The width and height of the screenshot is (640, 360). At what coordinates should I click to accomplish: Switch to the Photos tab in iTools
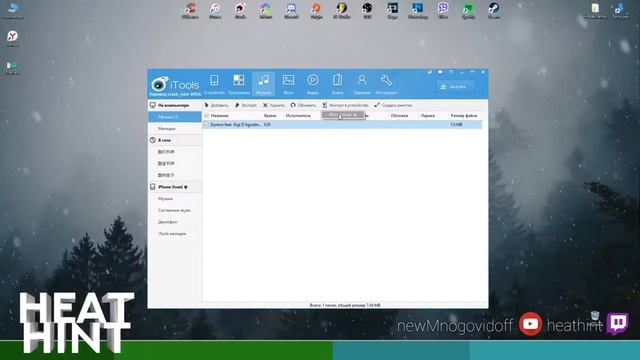pyautogui.click(x=288, y=84)
